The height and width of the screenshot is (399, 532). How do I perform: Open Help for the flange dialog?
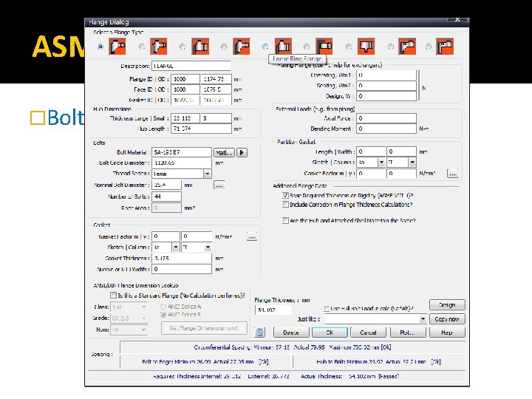(x=447, y=332)
